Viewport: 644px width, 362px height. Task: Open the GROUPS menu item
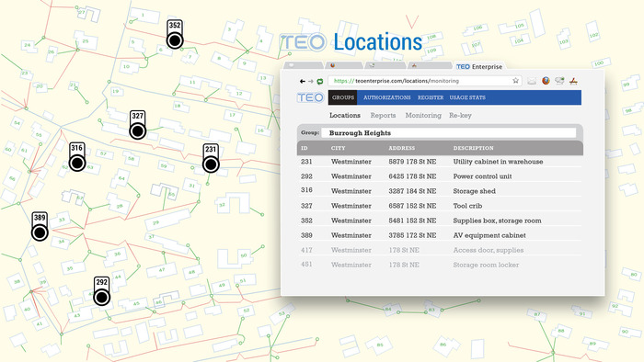point(343,97)
